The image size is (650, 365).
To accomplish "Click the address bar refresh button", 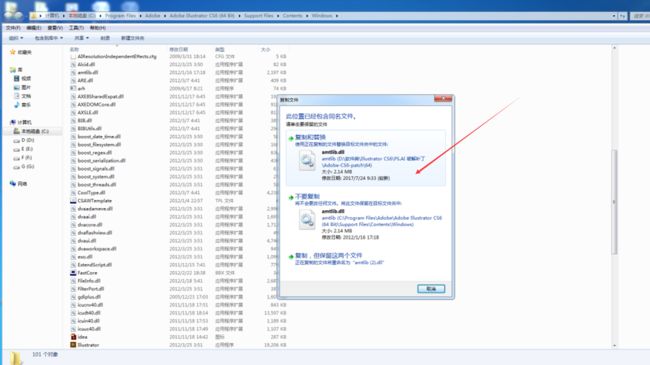I will pyautogui.click(x=622, y=16).
